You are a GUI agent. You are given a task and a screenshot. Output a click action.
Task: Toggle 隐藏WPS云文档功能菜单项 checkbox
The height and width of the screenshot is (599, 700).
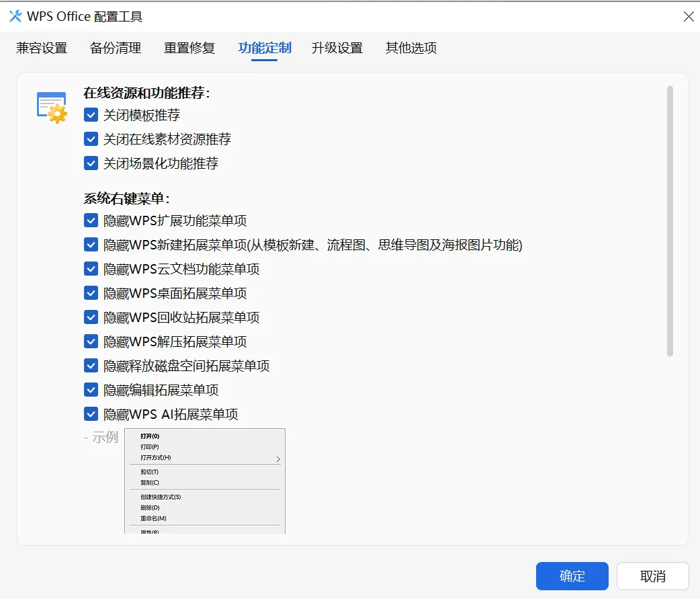91,269
